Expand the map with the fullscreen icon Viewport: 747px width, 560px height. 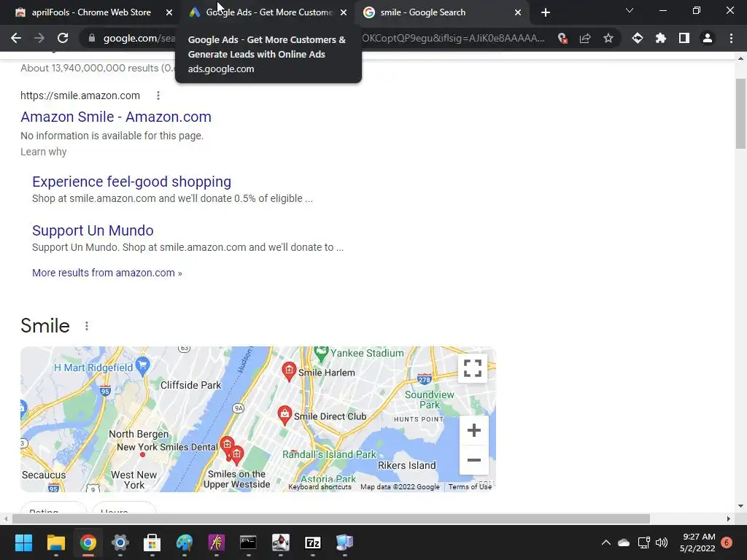point(473,368)
